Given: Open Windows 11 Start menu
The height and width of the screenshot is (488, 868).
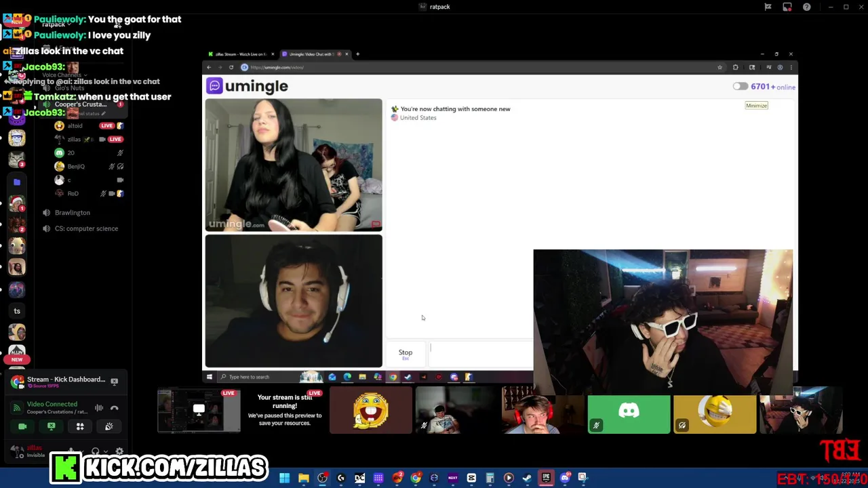Looking at the screenshot, I should click(285, 478).
